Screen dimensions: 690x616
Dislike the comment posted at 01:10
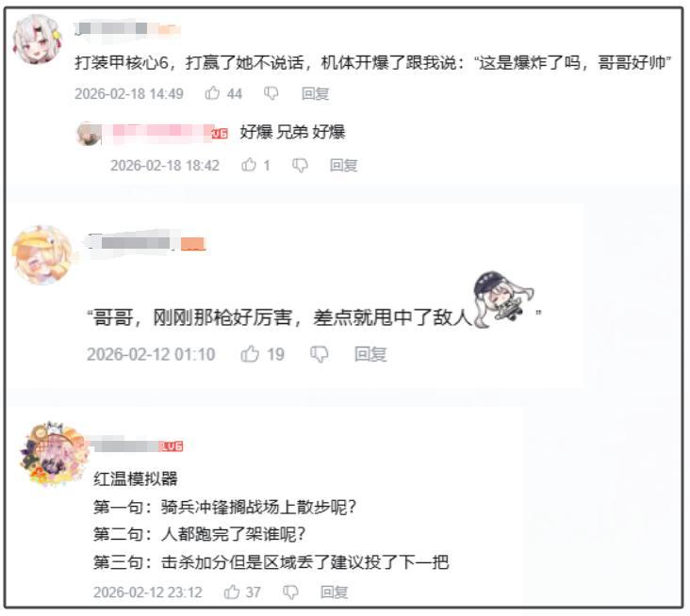tap(319, 354)
